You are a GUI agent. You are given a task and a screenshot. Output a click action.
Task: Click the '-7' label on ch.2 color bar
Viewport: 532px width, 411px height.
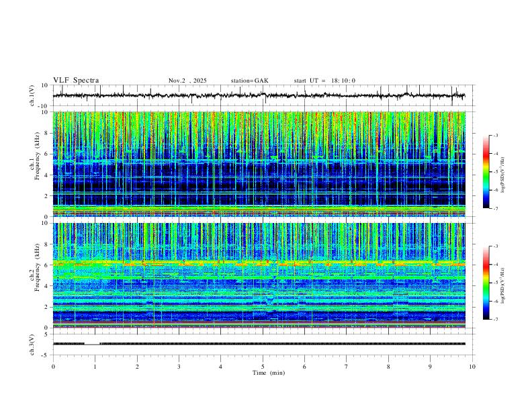tap(495, 320)
